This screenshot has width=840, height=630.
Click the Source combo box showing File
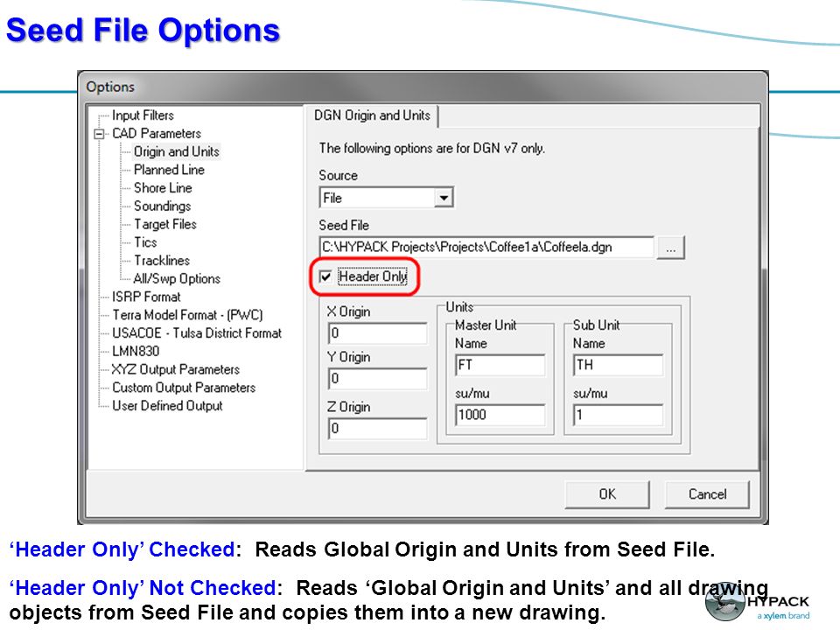pyautogui.click(x=386, y=198)
